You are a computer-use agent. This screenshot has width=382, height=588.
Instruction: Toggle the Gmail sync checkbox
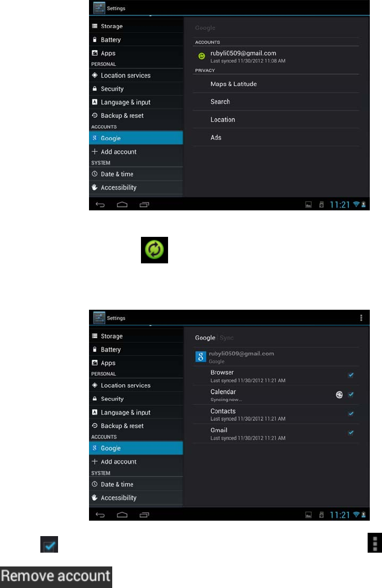(351, 433)
